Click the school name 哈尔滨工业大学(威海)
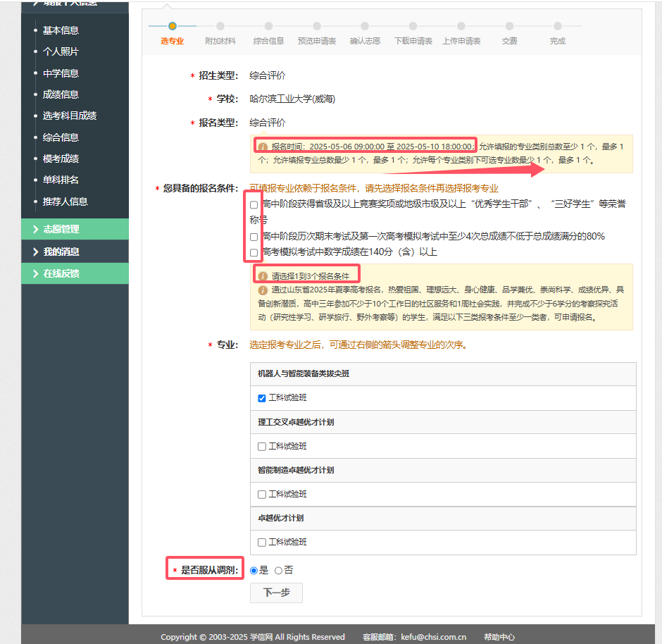Screen dimensions: 662x644 [292, 99]
